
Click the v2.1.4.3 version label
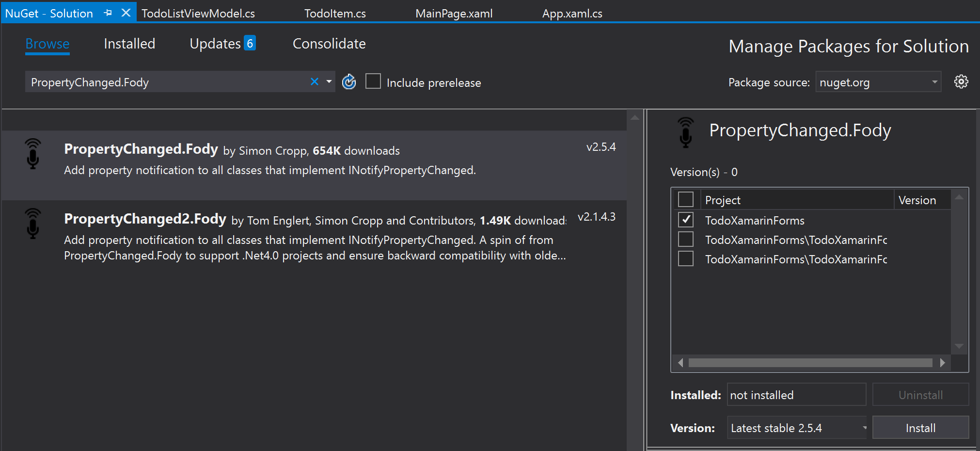[597, 217]
